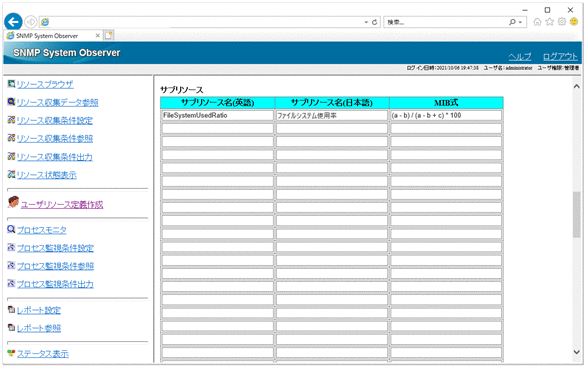The image size is (585, 367).
Task: Open プロセス監視条件出力 link
Action: point(55,284)
